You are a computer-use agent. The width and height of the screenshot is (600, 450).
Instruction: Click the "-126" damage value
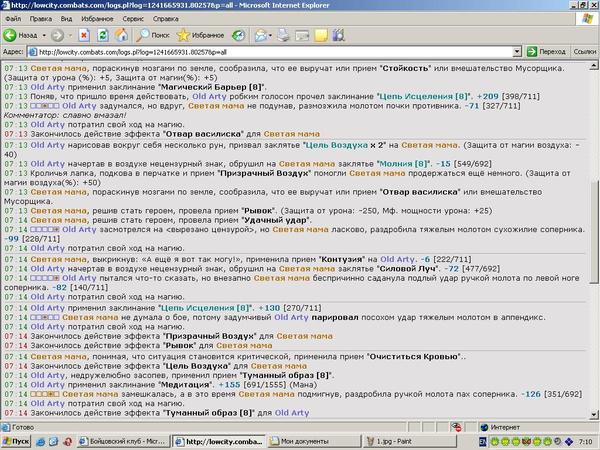pyautogui.click(x=531, y=394)
